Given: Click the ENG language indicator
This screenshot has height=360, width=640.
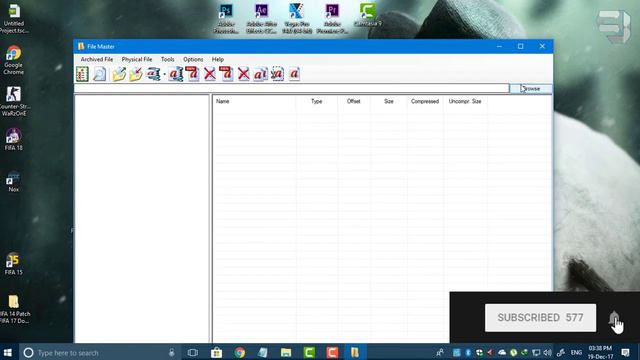Looking at the screenshot, I should [x=576, y=352].
